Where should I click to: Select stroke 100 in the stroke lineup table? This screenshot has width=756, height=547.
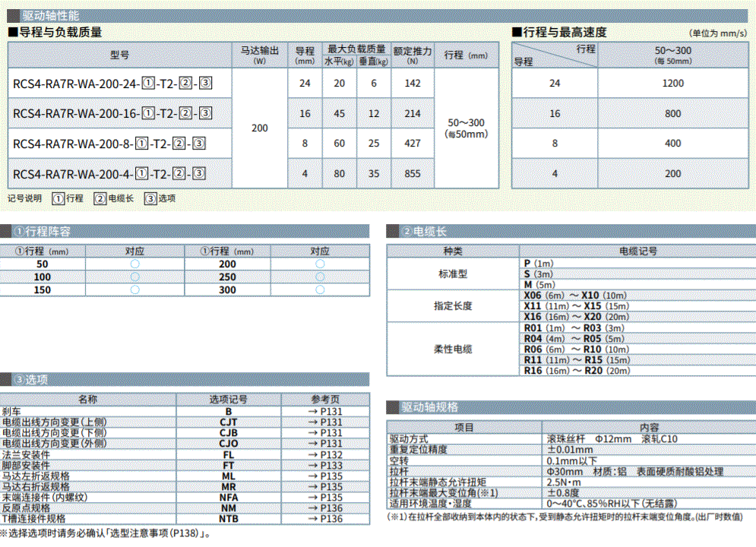pyautogui.click(x=43, y=277)
